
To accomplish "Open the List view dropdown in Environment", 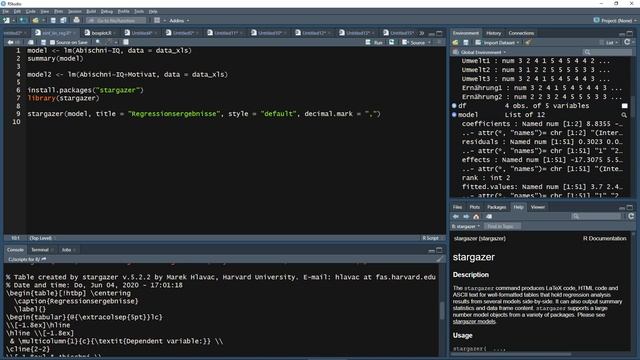I will [x=610, y=42].
